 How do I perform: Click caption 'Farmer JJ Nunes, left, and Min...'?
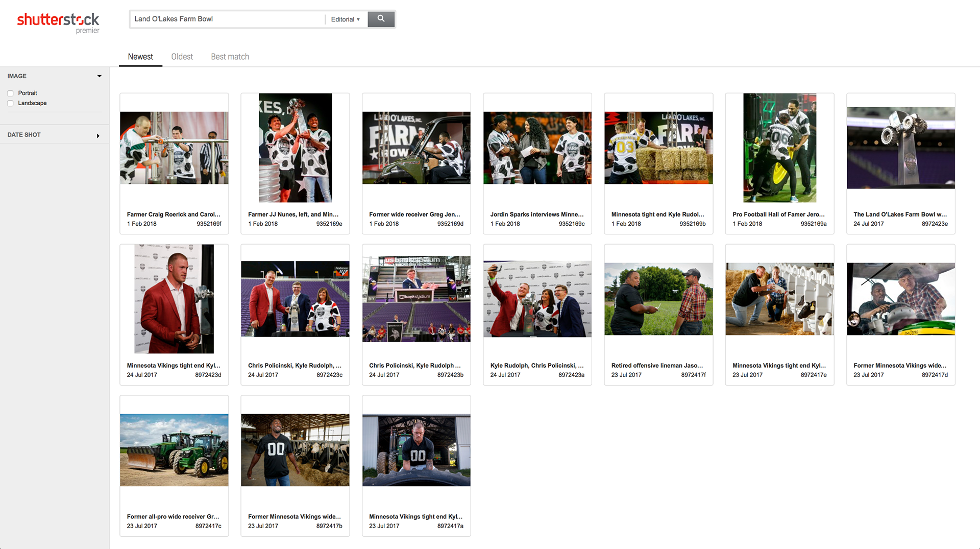coord(293,214)
